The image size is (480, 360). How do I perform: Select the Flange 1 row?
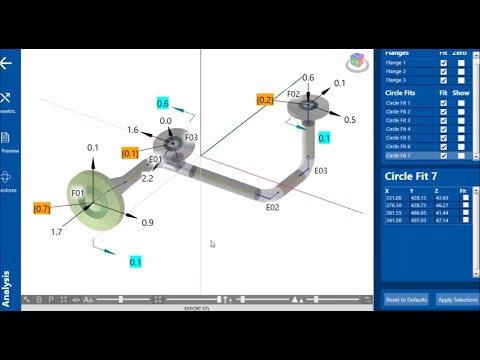click(428, 63)
